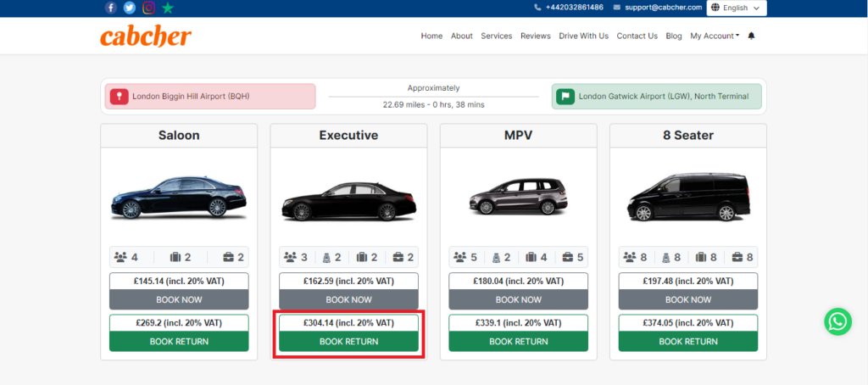This screenshot has width=868, height=385.
Task: Book Return for the Executive car
Action: (x=348, y=342)
